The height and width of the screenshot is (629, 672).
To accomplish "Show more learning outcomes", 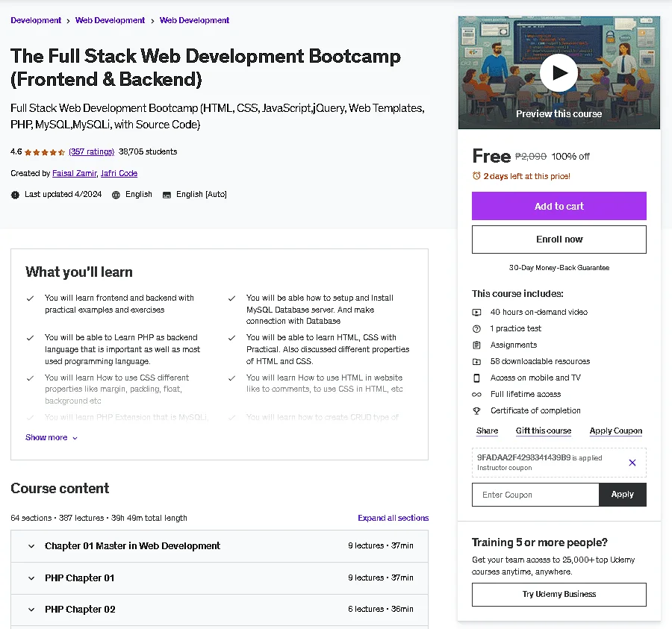I will (51, 437).
